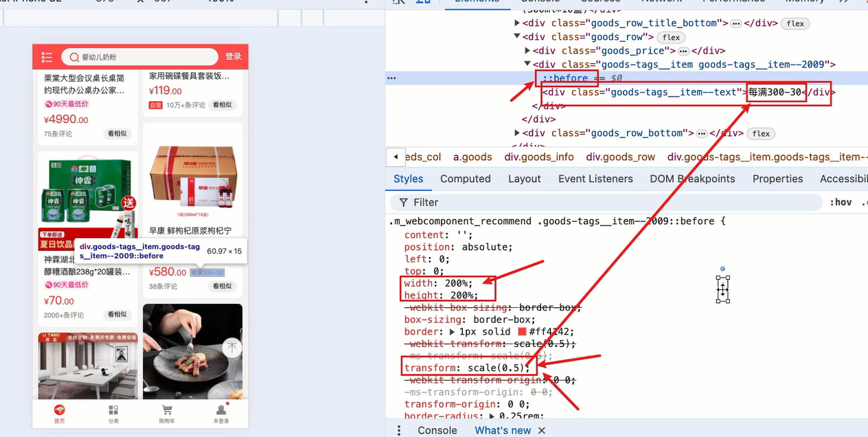Collapse the goods_row div node

(x=517, y=37)
